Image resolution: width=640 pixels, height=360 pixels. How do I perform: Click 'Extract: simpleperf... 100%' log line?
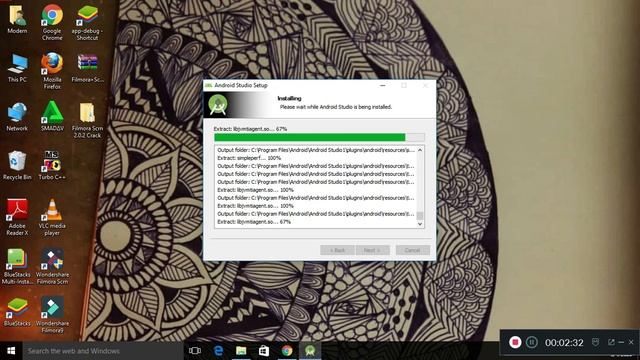pyautogui.click(x=249, y=158)
